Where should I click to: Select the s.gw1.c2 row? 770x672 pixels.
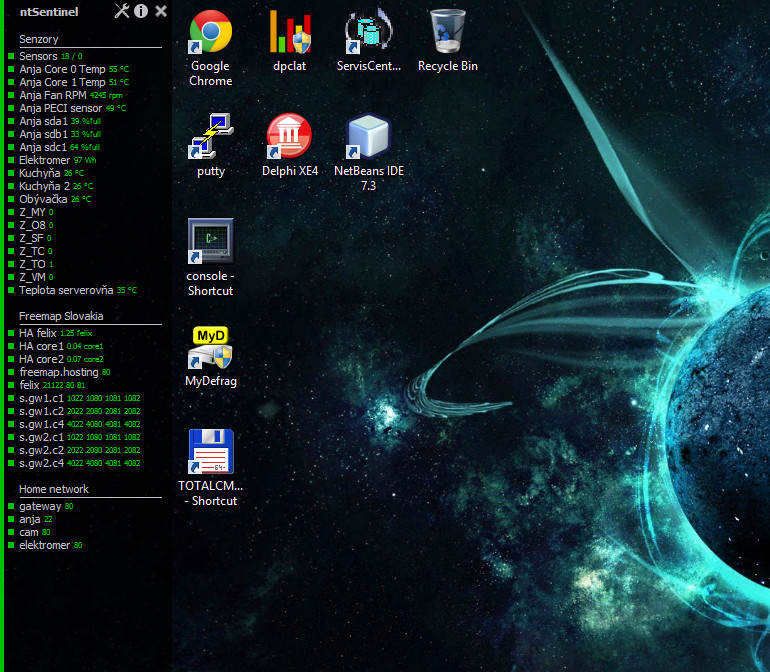pos(74,411)
